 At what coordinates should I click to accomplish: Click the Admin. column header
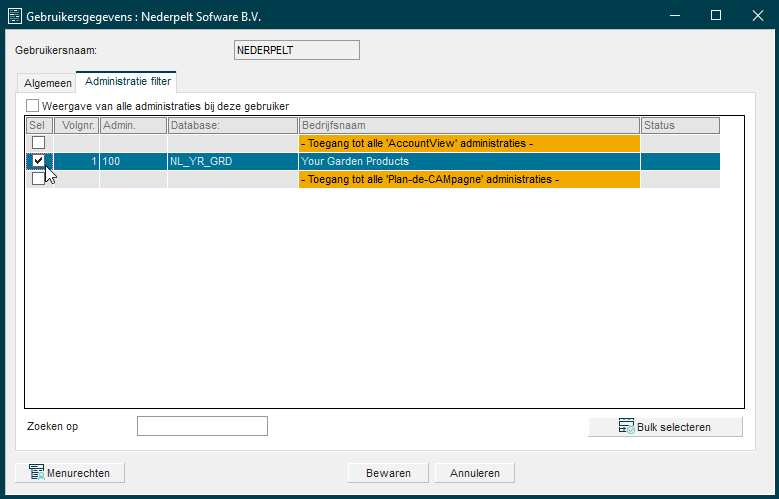(132, 125)
